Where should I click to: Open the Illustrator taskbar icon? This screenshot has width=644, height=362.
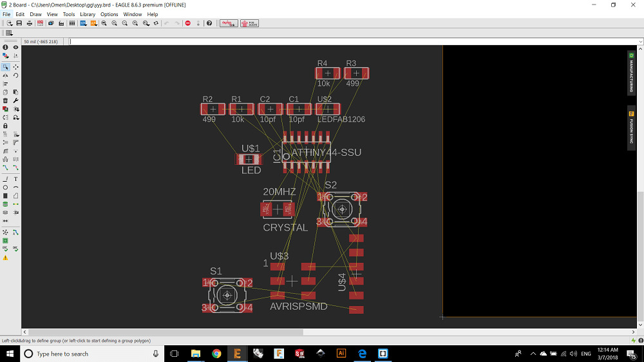[341, 354]
